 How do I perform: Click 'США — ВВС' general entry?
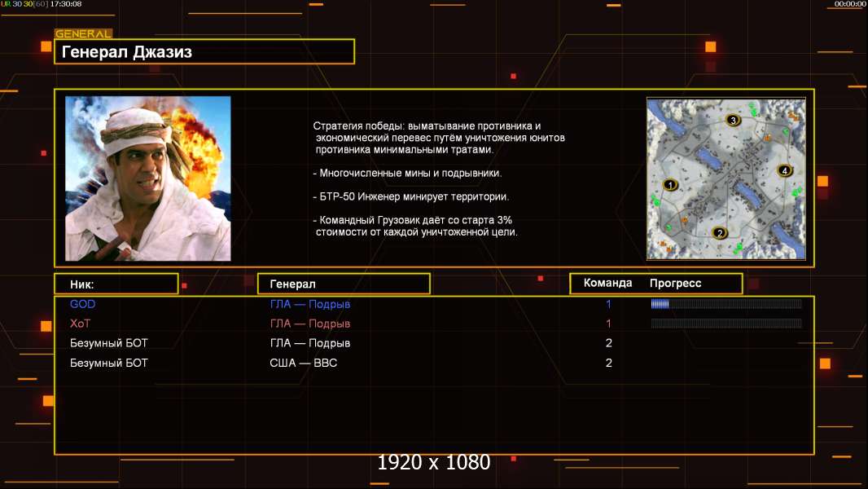304,363
